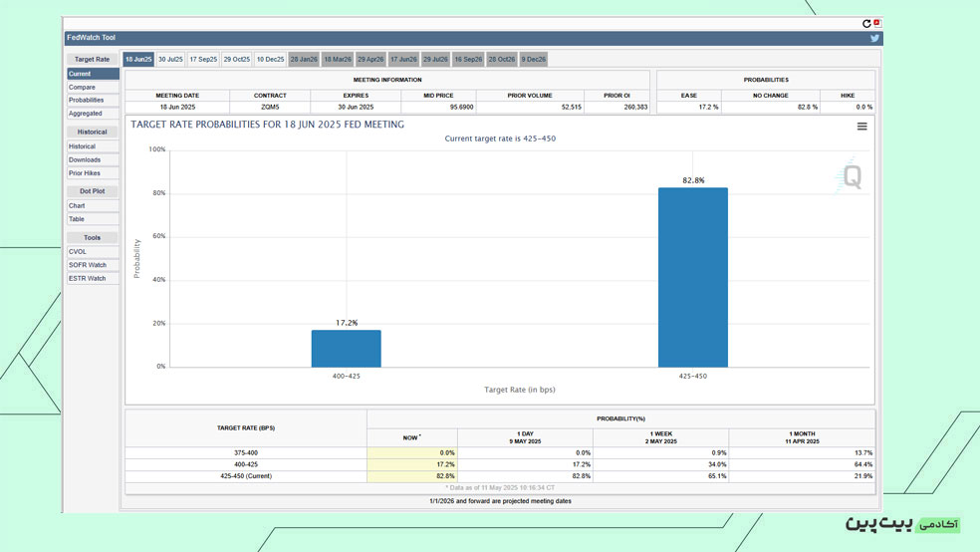The width and height of the screenshot is (980, 552).
Task: Click the mid price value 95.6900
Action: (x=461, y=108)
